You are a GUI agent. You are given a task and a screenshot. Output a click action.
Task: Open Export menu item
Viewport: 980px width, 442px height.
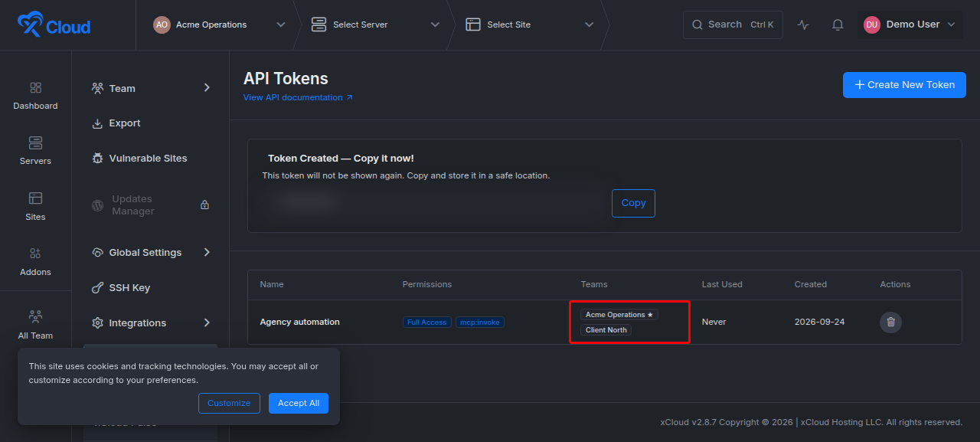tap(151, 123)
